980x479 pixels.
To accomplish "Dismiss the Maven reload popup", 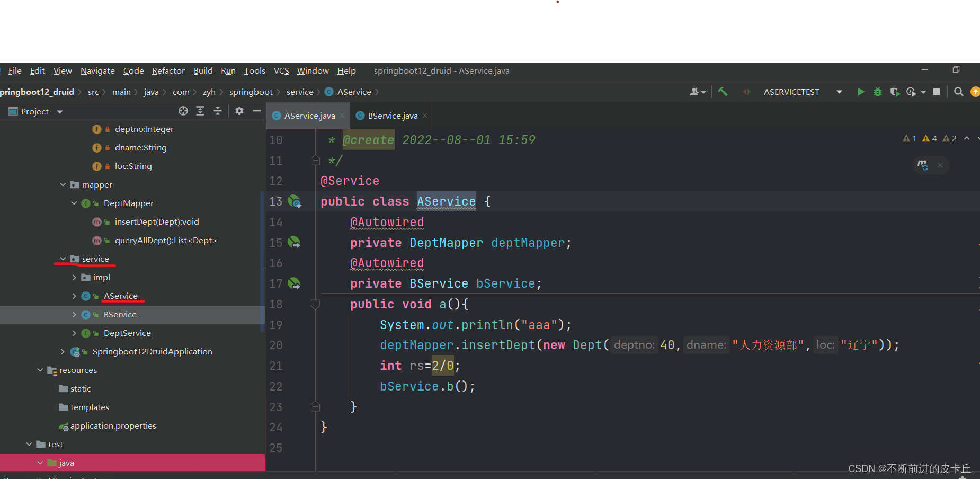I will click(x=940, y=165).
